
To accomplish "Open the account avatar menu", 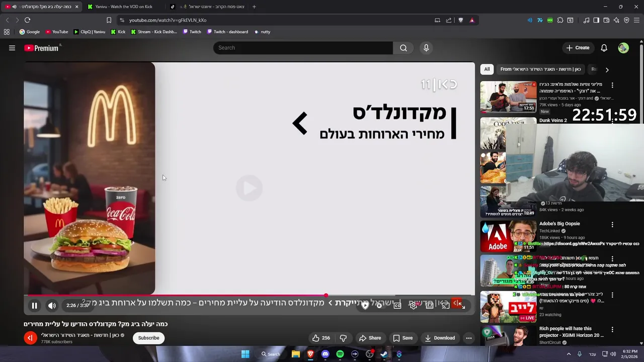I will tap(623, 48).
